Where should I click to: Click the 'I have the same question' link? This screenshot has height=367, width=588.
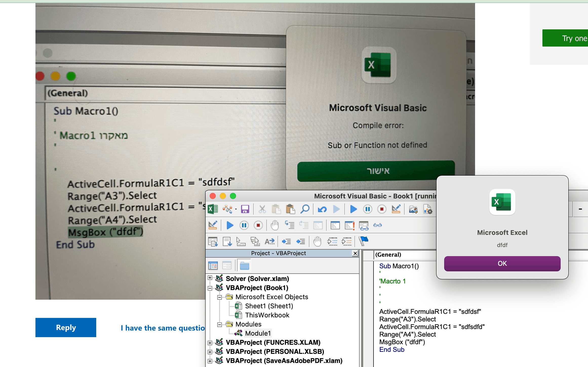(163, 328)
